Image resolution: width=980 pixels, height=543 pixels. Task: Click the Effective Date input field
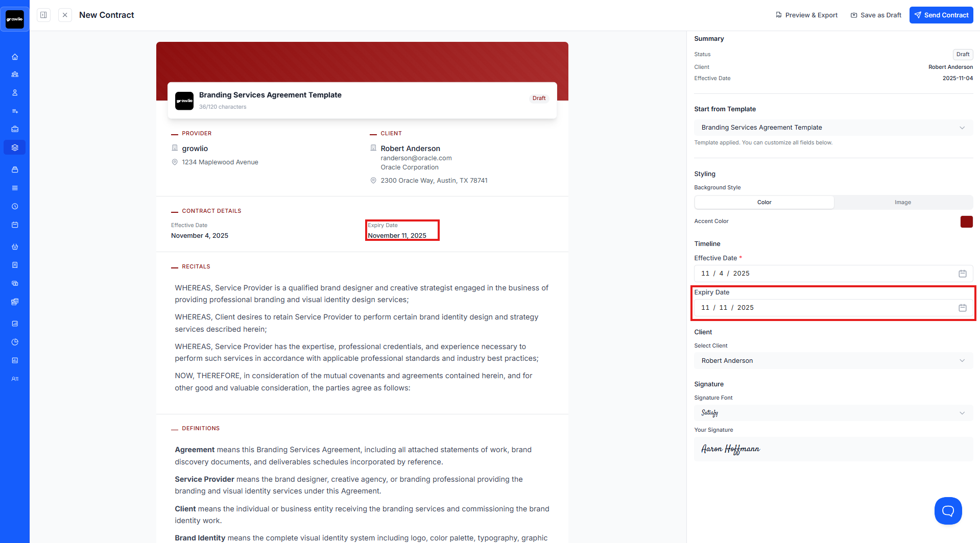point(833,274)
